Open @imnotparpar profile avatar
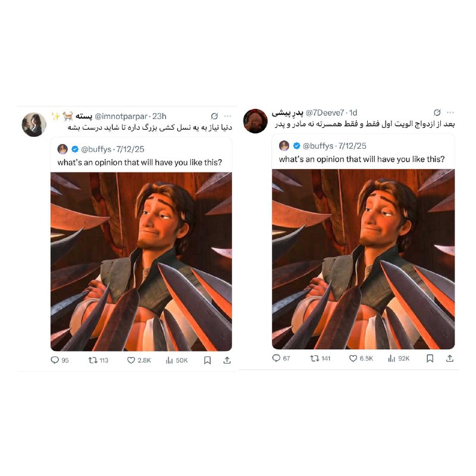The height and width of the screenshot is (476, 476). 34,124
